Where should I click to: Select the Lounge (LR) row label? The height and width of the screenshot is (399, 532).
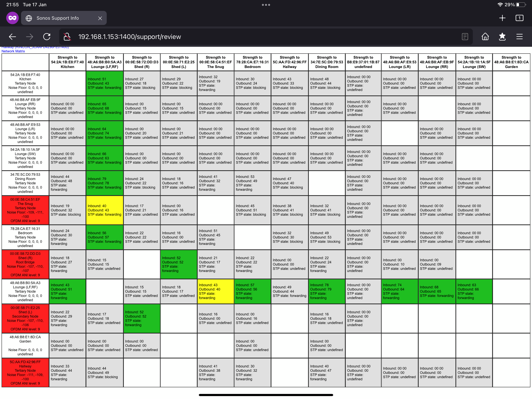click(x=25, y=133)
